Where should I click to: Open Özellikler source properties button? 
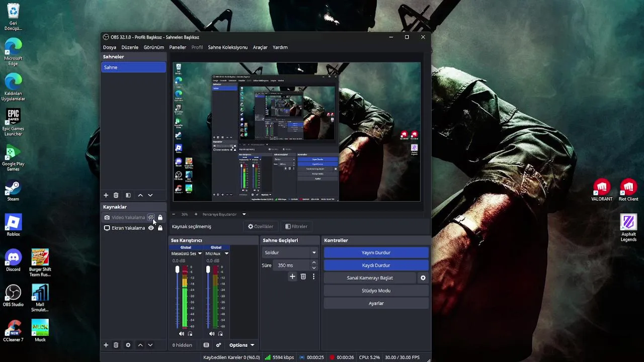pyautogui.click(x=260, y=226)
